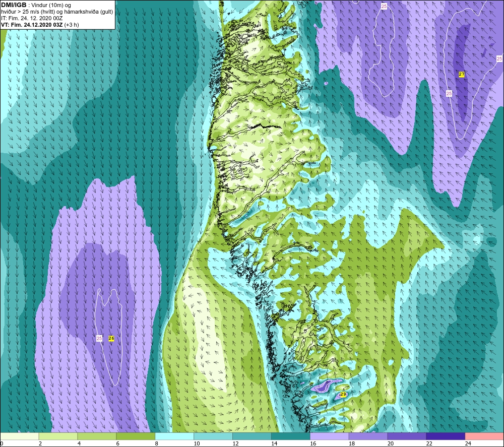Click the legend scale number 22
This screenshot has height=447, width=504.
pos(429,443)
